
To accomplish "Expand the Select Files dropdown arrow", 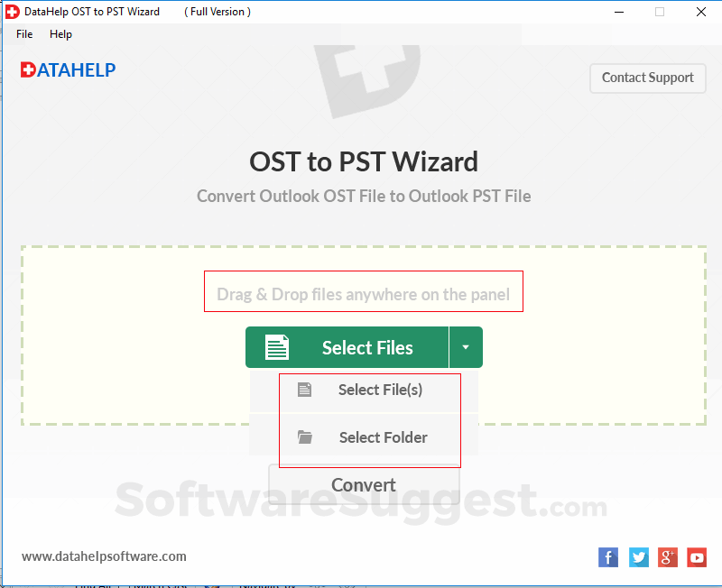I will point(466,347).
